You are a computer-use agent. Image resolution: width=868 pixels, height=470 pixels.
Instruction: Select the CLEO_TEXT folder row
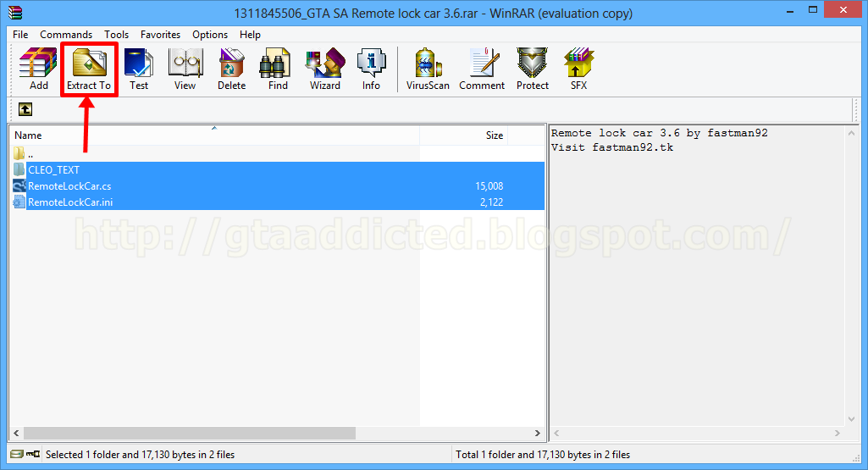pyautogui.click(x=277, y=169)
